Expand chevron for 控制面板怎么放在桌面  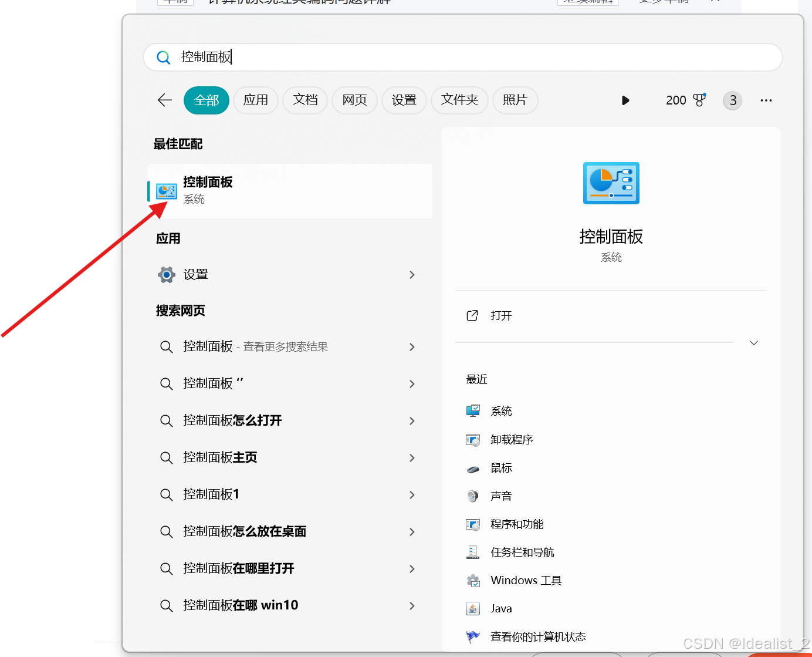412,532
